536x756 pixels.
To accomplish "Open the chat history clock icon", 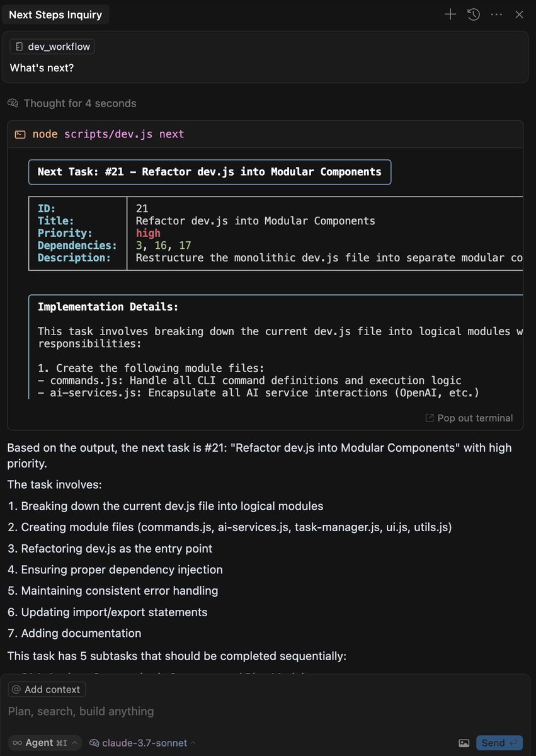I will point(474,14).
